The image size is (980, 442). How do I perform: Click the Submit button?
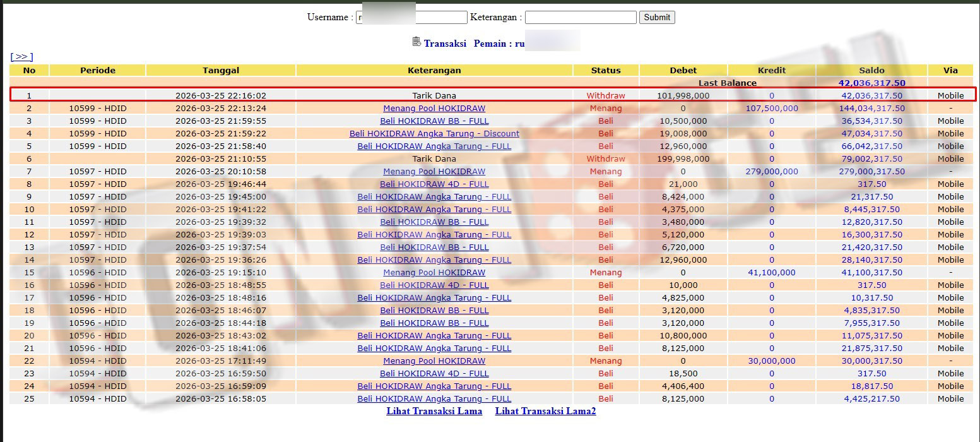(657, 17)
